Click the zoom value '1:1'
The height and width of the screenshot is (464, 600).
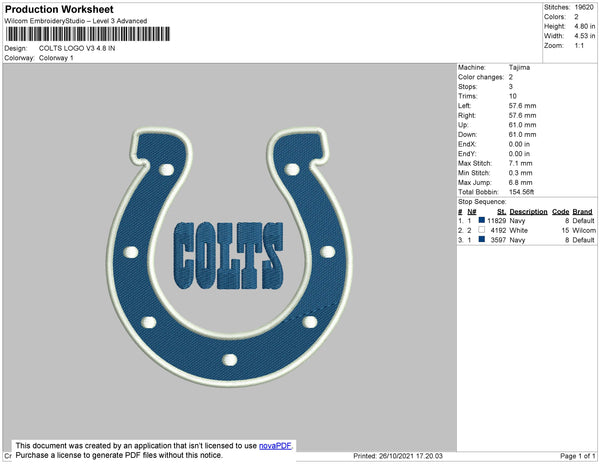click(x=579, y=46)
